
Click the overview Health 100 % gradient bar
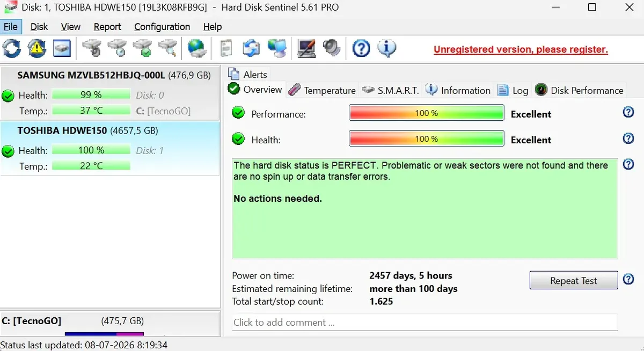pos(427,138)
